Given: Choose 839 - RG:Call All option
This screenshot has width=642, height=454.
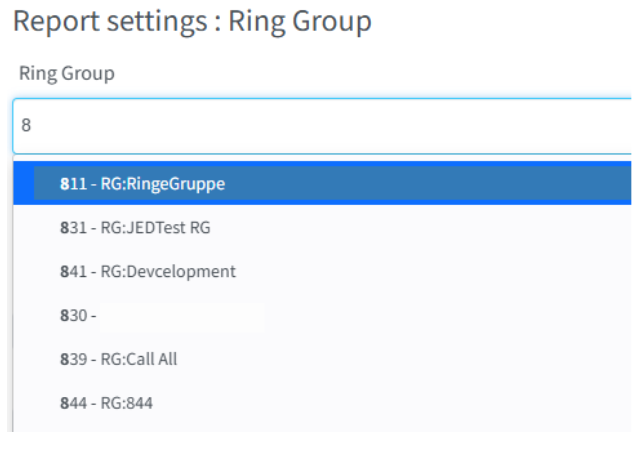Looking at the screenshot, I should click(322, 359).
